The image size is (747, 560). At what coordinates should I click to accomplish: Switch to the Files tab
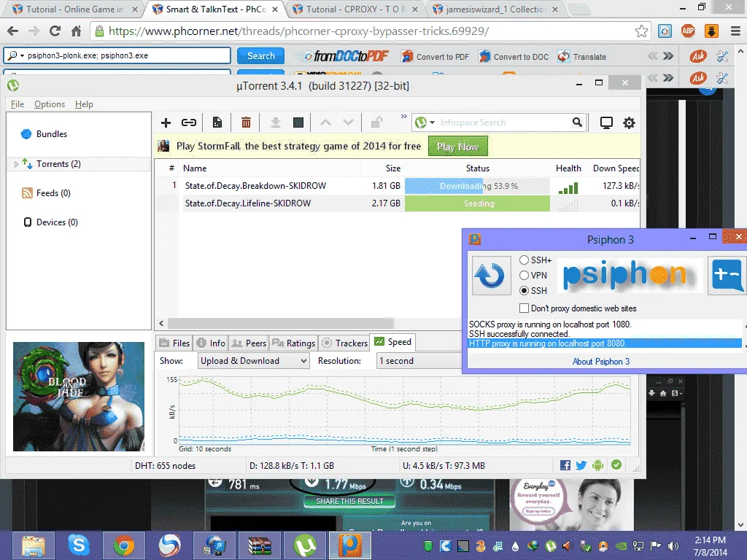coord(174,343)
